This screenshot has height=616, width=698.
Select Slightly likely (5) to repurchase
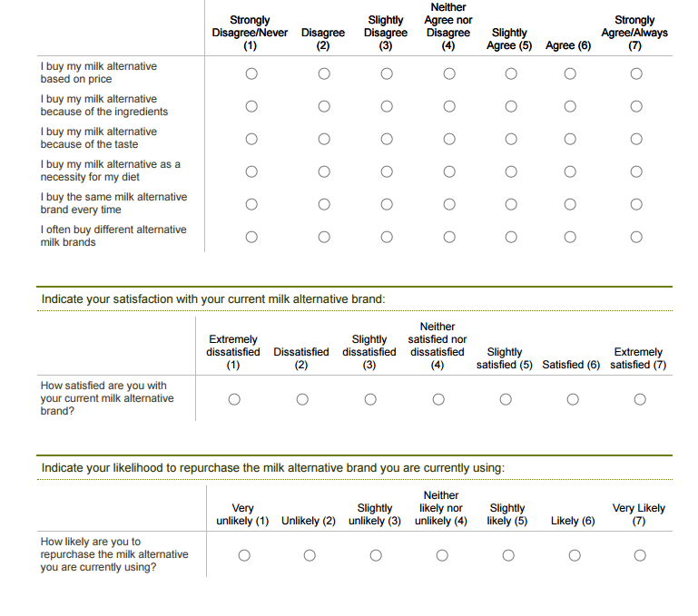click(x=508, y=555)
